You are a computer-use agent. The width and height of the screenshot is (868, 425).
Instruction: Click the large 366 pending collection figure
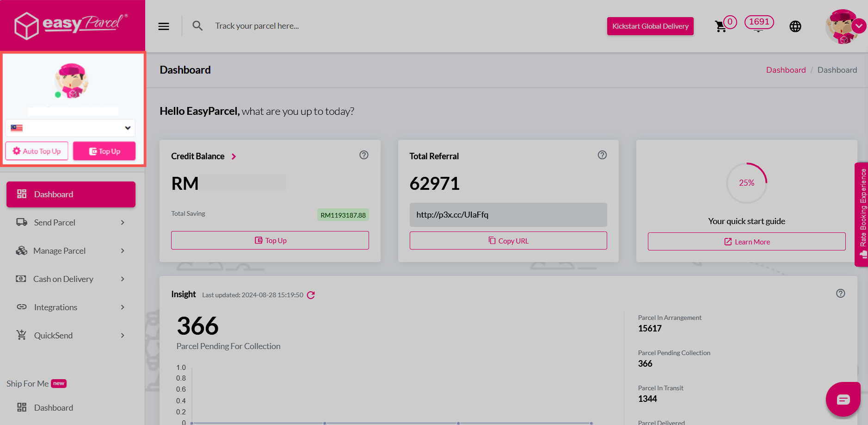[197, 326]
